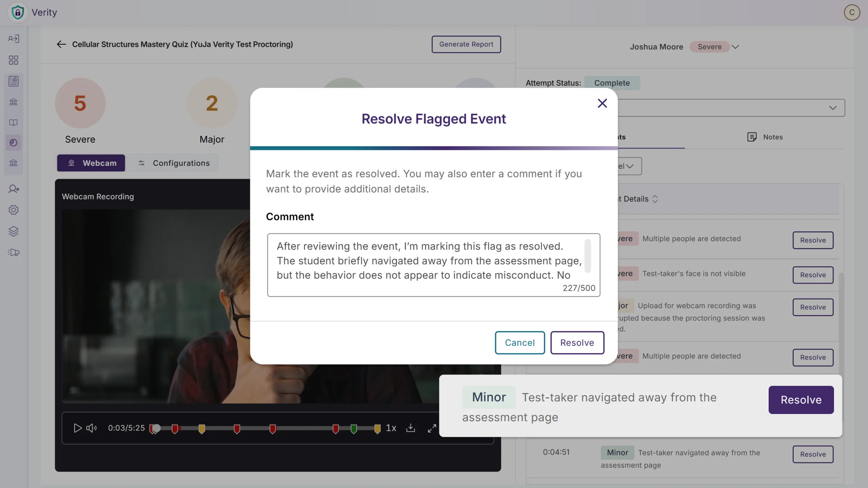The height and width of the screenshot is (488, 868).
Task: Download the webcam recording
Action: point(411,428)
